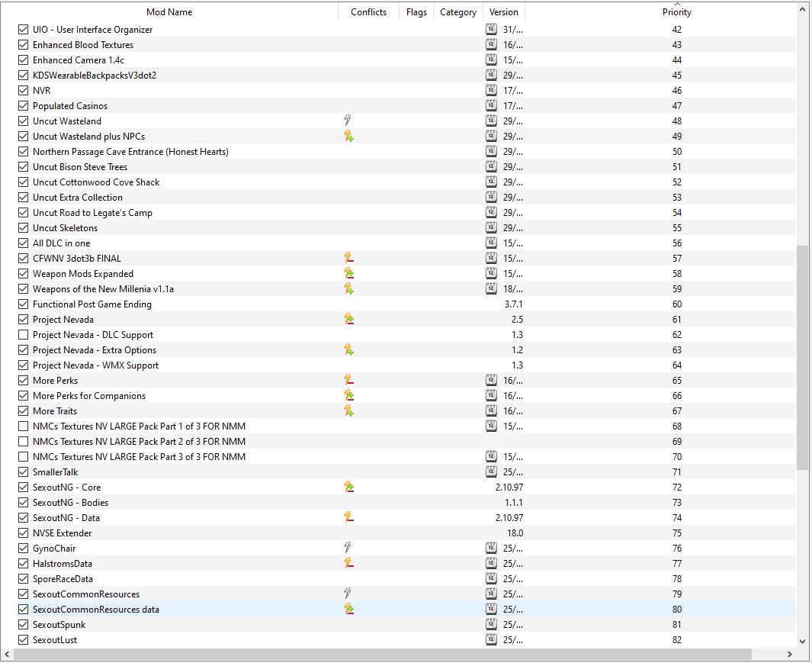Click calendar icon for Populated Casinos
The image size is (812, 663).
point(491,106)
